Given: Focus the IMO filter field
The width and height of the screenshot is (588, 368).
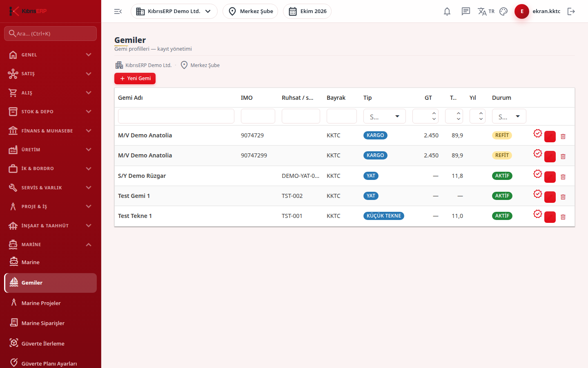Looking at the screenshot, I should [258, 116].
